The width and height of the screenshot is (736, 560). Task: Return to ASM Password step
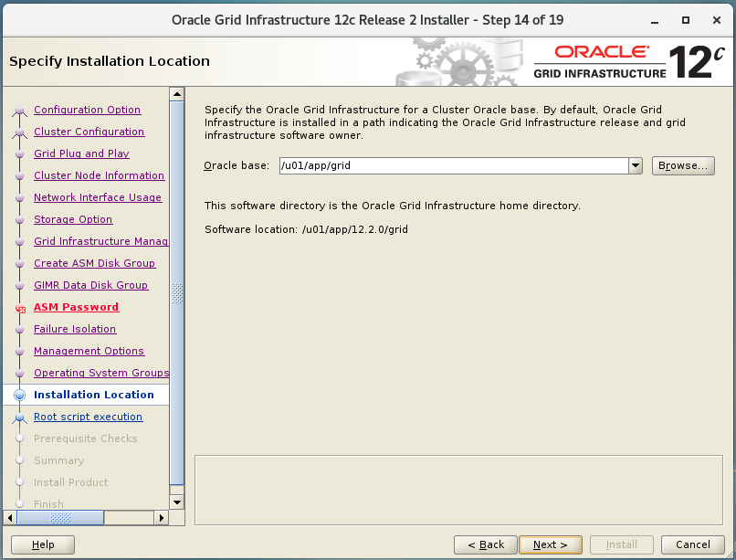[x=76, y=307]
